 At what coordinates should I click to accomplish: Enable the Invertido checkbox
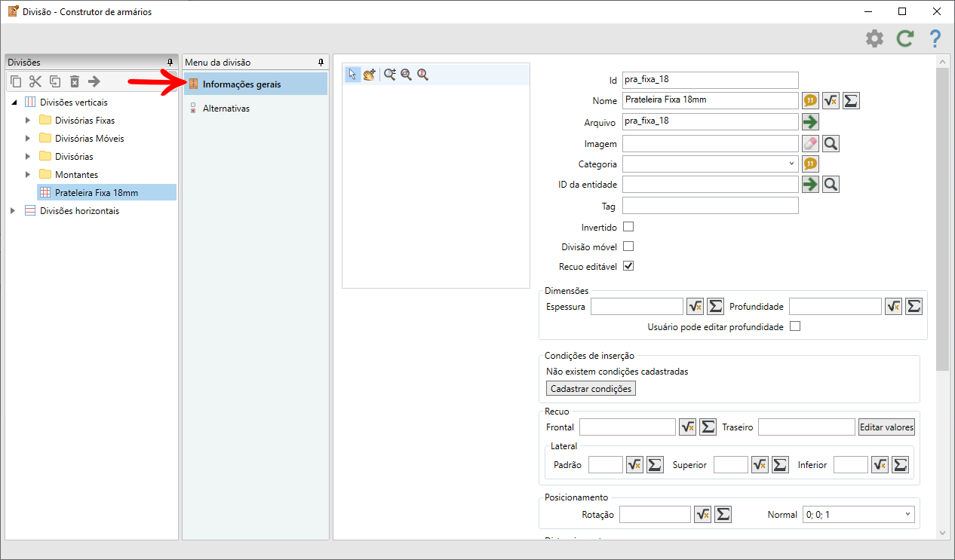[628, 227]
